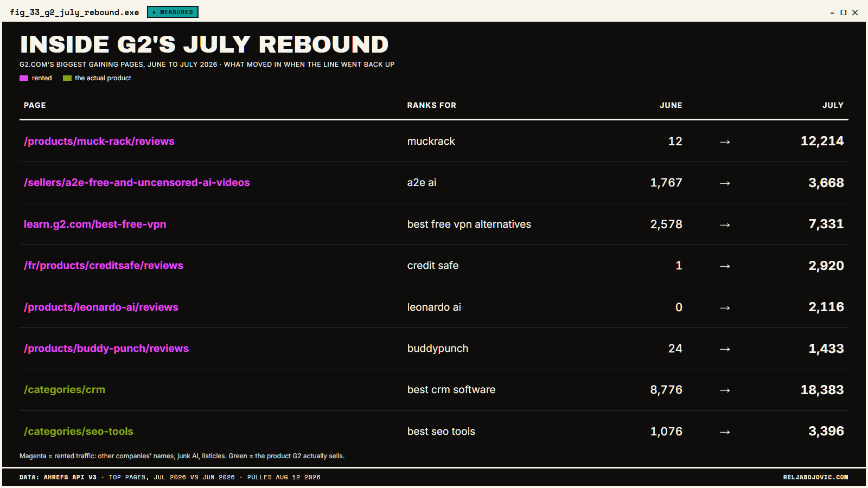Click the MEASURED status badge

click(173, 12)
